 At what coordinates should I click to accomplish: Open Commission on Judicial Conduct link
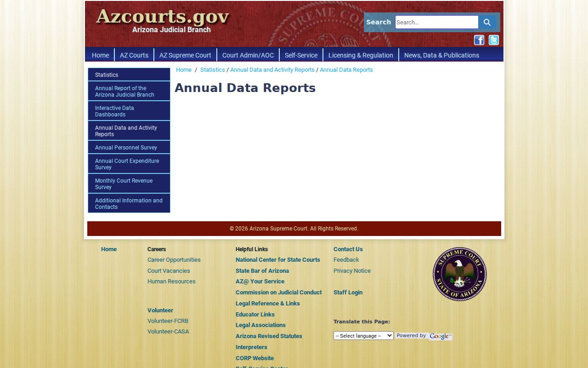pyautogui.click(x=279, y=293)
